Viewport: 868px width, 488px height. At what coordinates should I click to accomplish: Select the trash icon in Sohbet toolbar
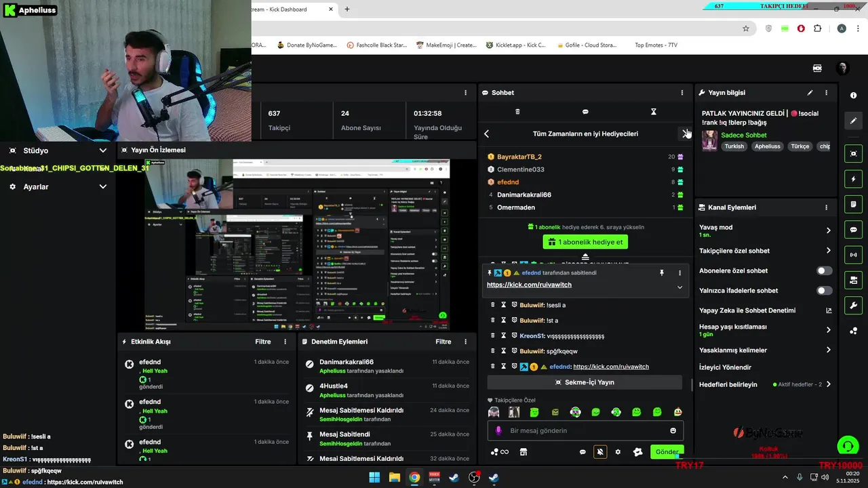tap(517, 112)
